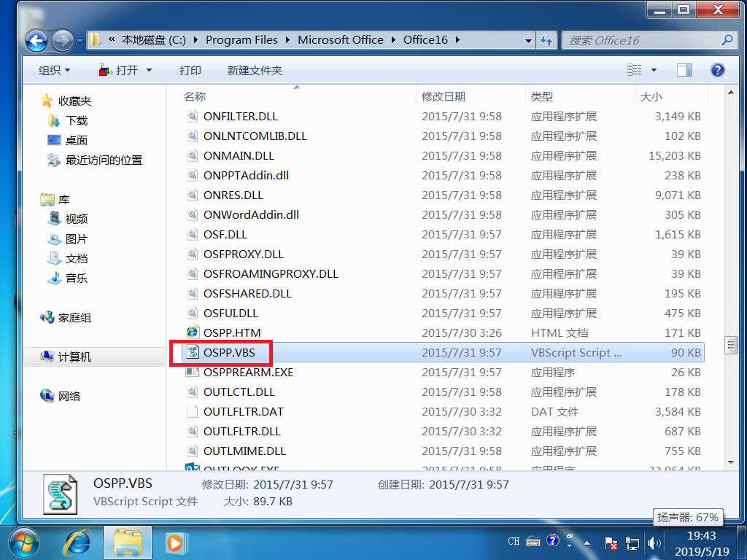Click the 打开 toolbar button
The height and width of the screenshot is (560, 747).
click(x=118, y=71)
